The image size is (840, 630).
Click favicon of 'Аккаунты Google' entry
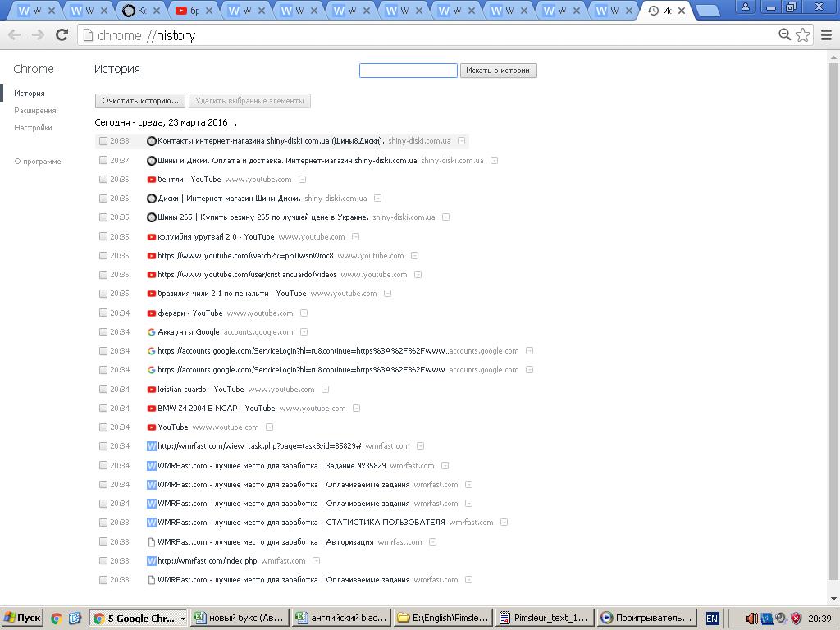coord(152,332)
